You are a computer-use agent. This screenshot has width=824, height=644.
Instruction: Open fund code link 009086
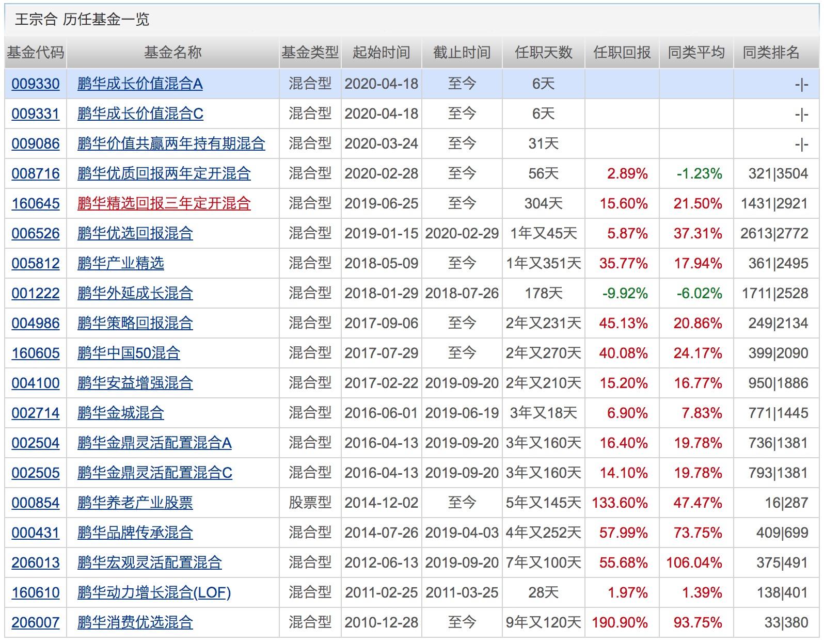(x=36, y=143)
